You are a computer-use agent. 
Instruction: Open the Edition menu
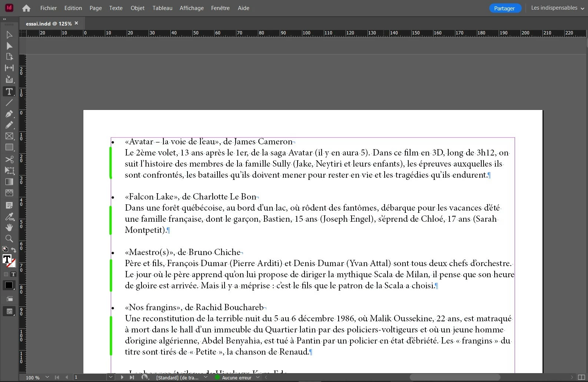(73, 8)
